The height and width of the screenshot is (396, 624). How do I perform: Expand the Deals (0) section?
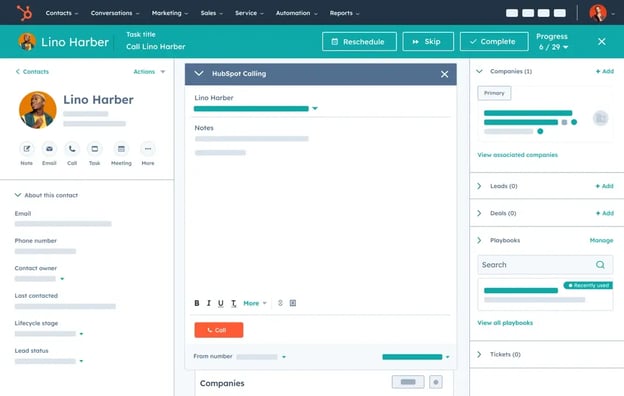(479, 213)
